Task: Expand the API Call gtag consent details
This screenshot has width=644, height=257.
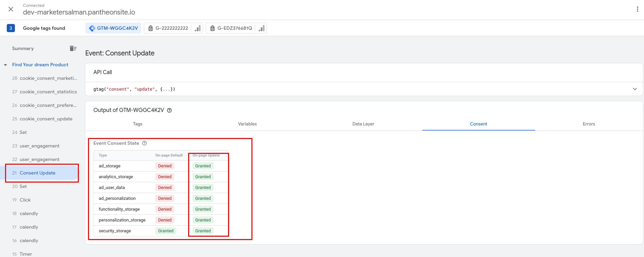Action: 635,89
